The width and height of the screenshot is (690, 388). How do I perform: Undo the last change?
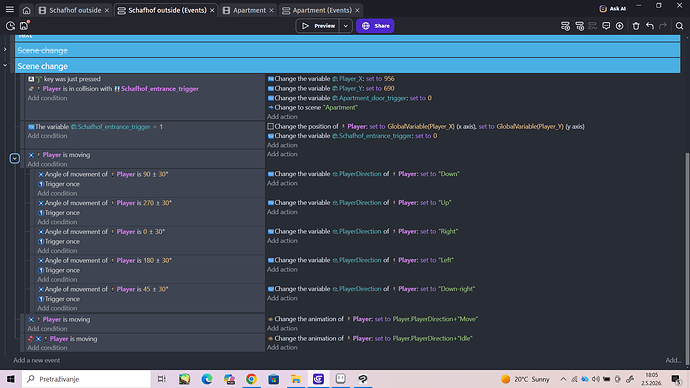click(x=650, y=26)
